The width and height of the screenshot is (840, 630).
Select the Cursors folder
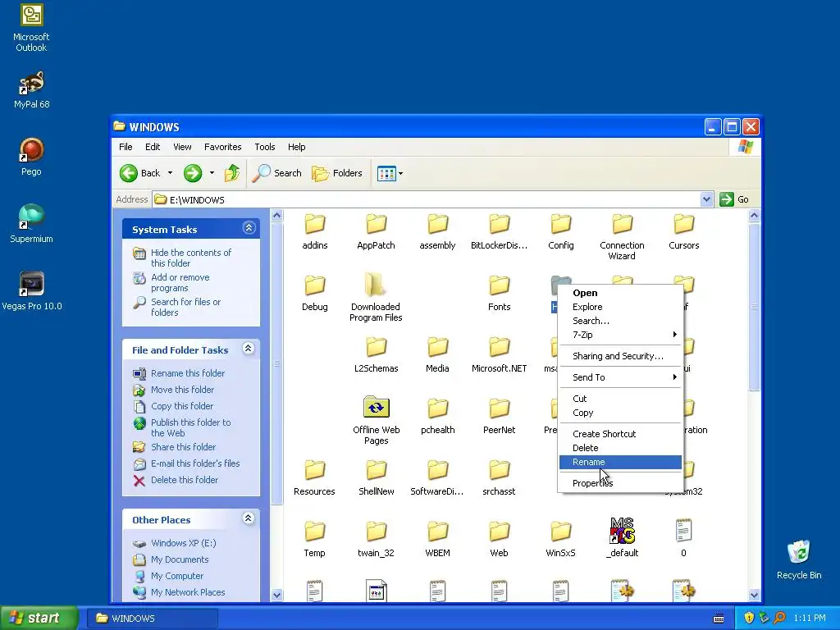click(683, 232)
